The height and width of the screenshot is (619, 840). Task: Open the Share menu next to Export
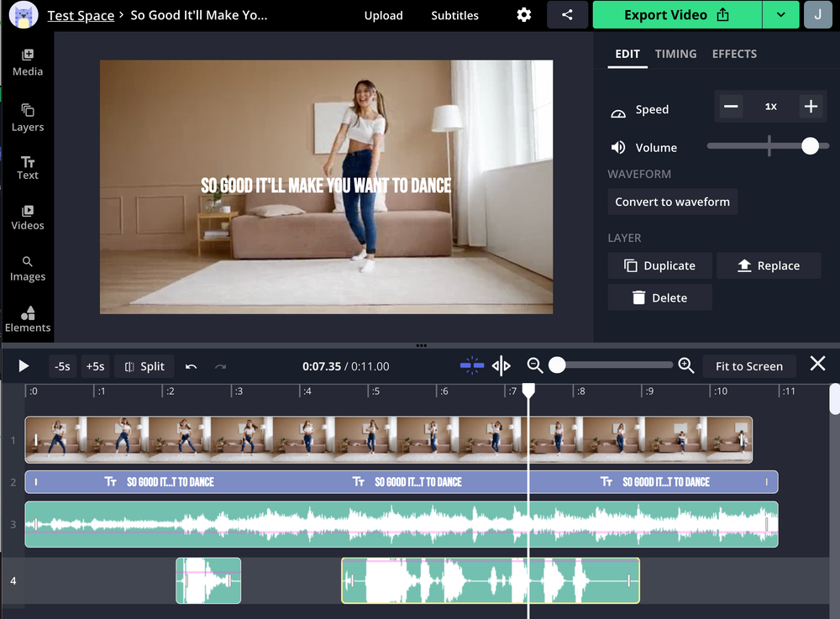coord(567,15)
